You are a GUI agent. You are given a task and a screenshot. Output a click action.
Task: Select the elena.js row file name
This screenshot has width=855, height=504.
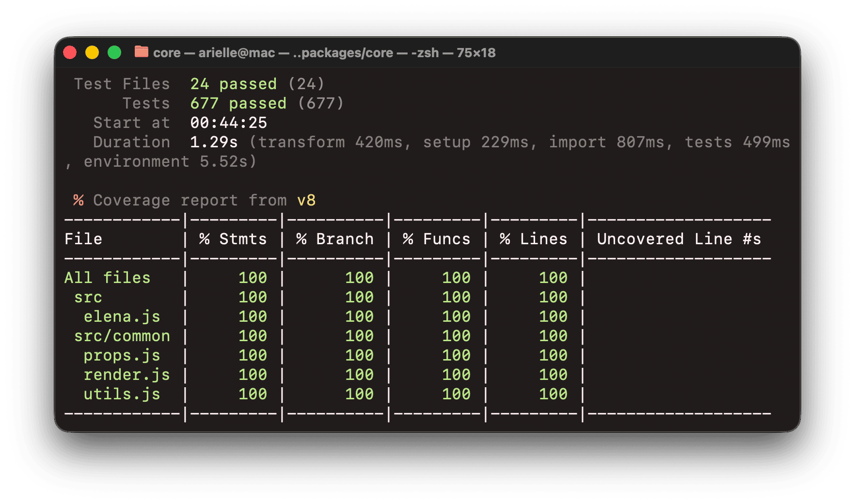(122, 316)
